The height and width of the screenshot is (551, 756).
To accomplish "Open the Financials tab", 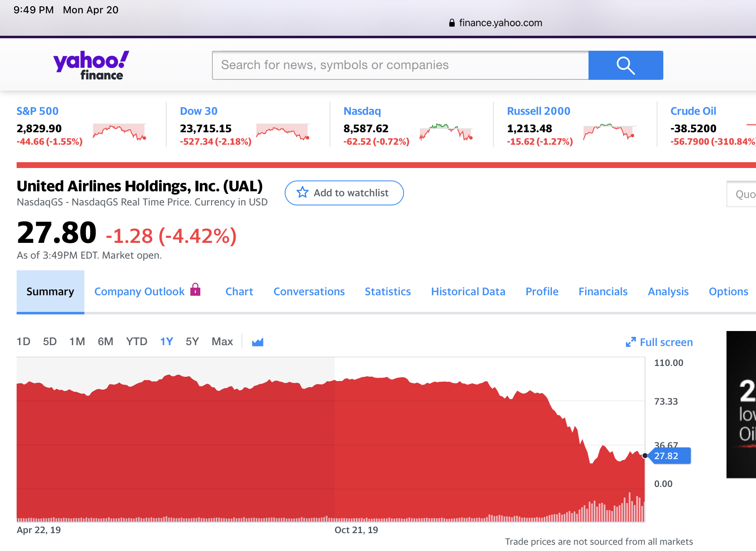I will (x=603, y=292).
